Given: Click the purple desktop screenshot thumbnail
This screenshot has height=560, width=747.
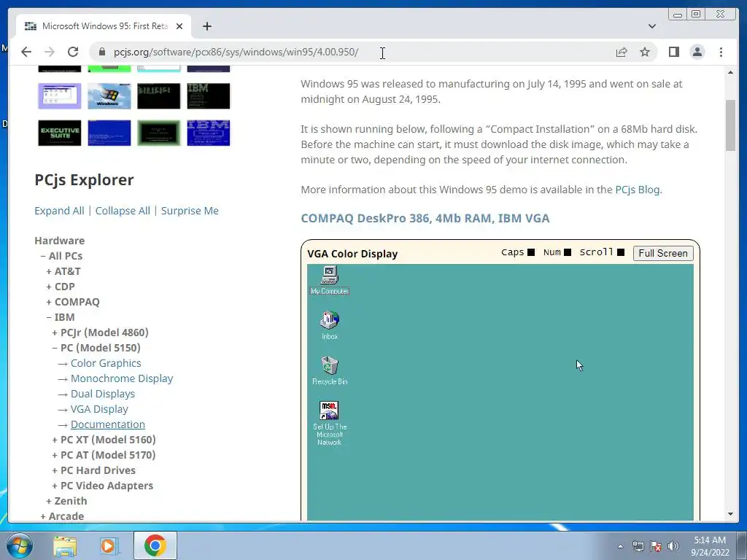Looking at the screenshot, I should 60,96.
